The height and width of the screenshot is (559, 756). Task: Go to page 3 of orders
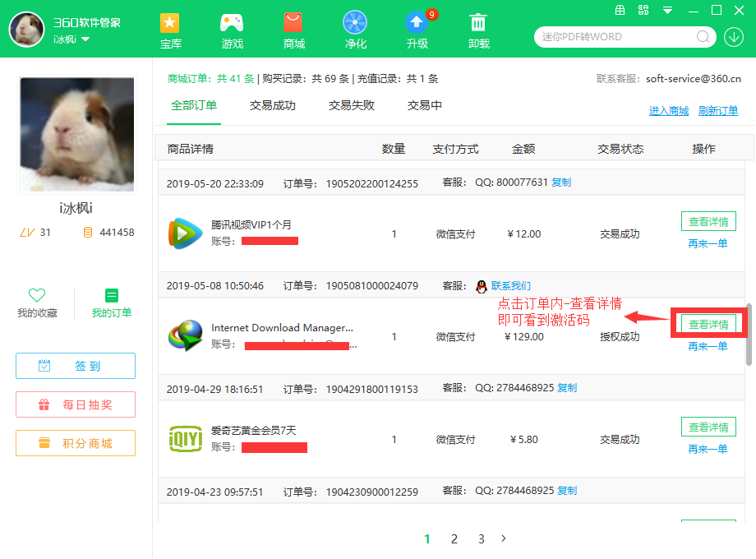pos(481,538)
